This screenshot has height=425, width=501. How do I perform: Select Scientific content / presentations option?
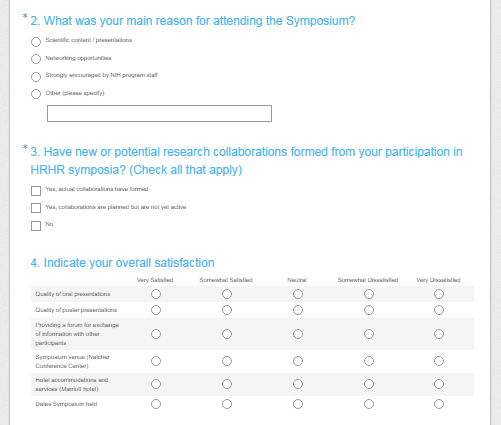[36, 42]
